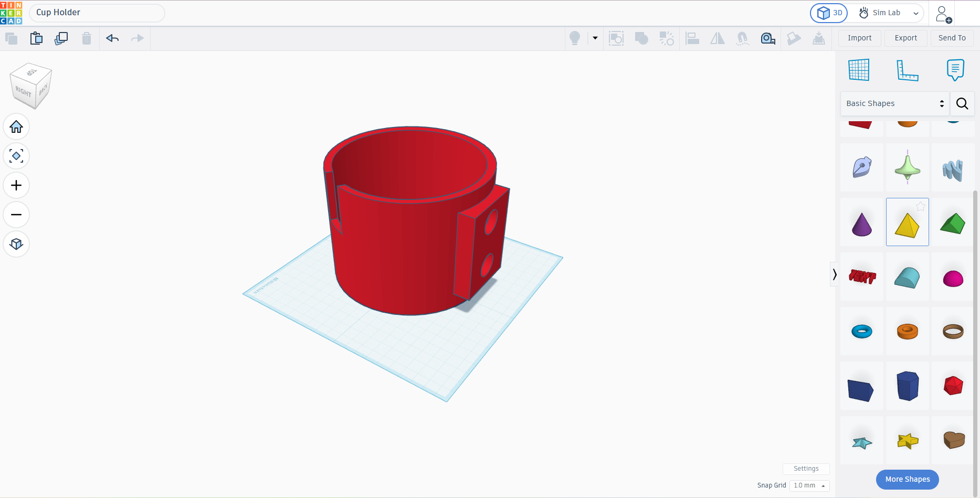Click the Import button

(859, 38)
